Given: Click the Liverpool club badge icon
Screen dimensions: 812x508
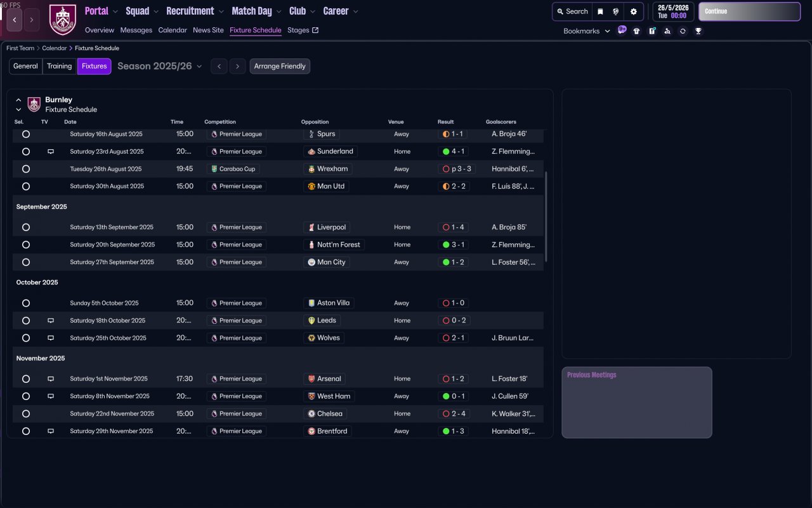Looking at the screenshot, I should click(311, 227).
